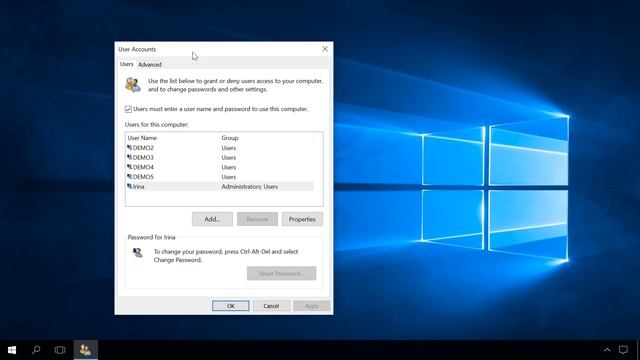This screenshot has width=640, height=360.
Task: Click password key icon for Irina
Action: click(x=138, y=253)
